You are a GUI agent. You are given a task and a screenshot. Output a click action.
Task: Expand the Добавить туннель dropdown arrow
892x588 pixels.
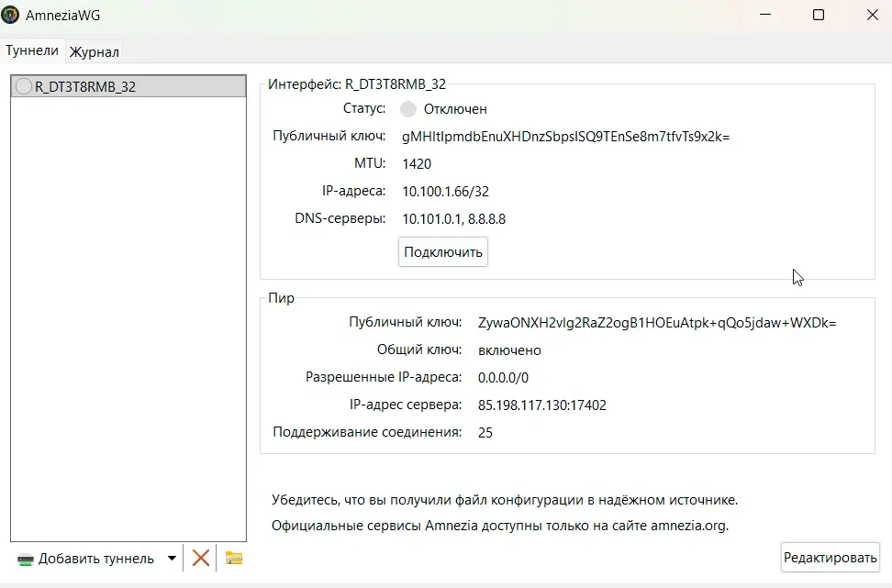click(x=171, y=558)
